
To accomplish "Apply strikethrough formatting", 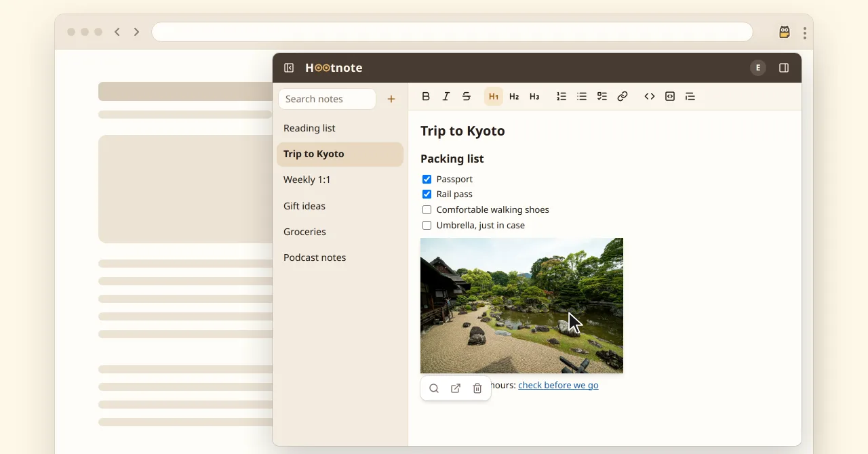I will click(x=467, y=97).
